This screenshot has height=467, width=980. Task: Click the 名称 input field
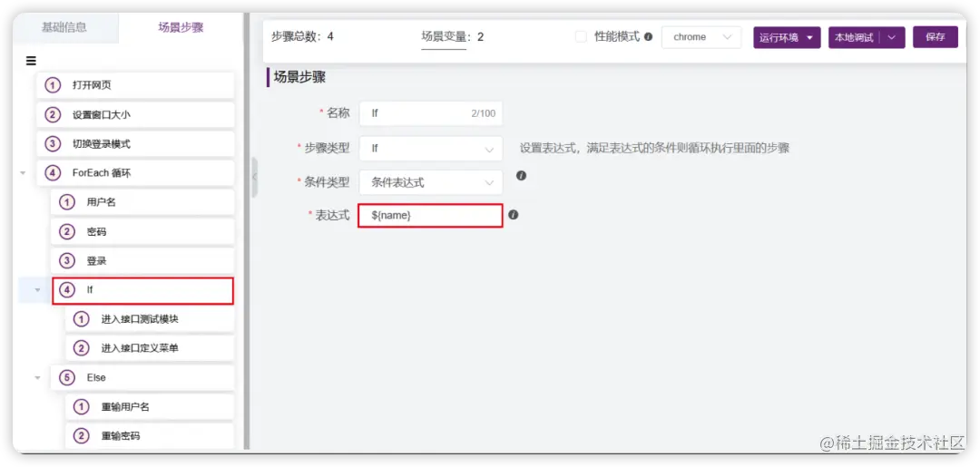[x=431, y=113]
